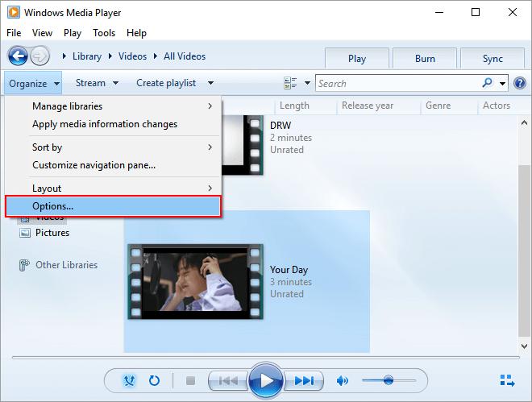Open the Burn tab
This screenshot has width=532, height=402.
(x=425, y=59)
